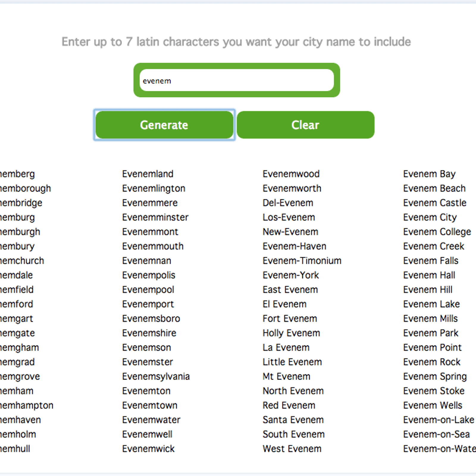This screenshot has width=476, height=476.
Task: Select the name Evenemland
Action: click(x=147, y=174)
